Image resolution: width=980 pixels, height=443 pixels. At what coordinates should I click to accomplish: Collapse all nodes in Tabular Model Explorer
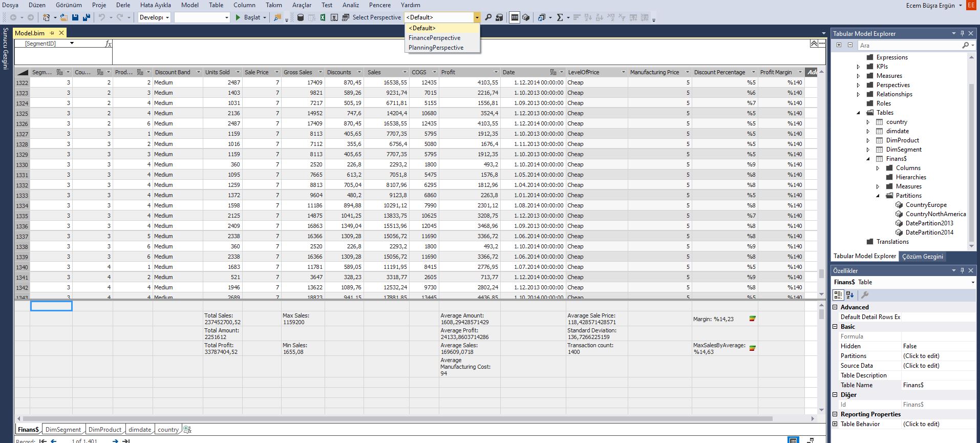click(850, 45)
